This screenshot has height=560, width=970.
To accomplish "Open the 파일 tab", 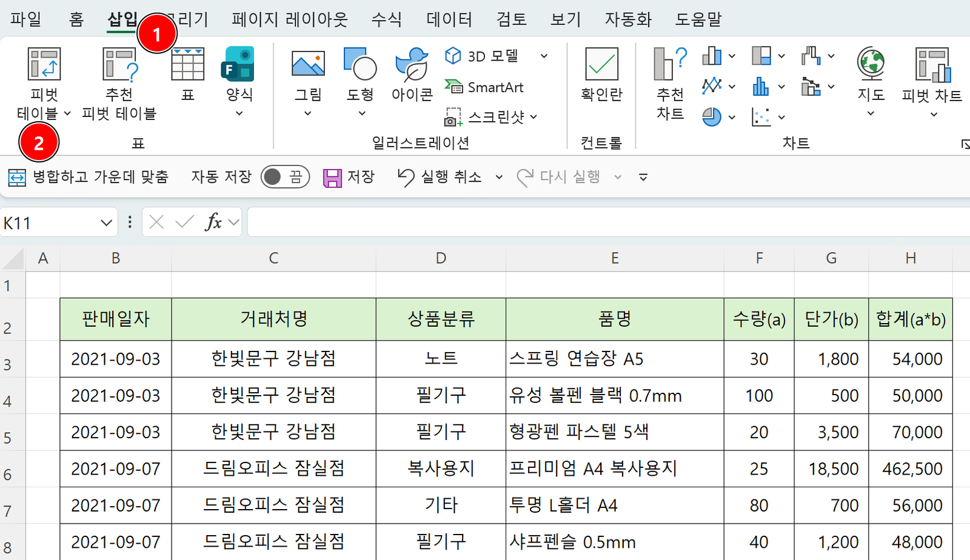I will coord(25,19).
